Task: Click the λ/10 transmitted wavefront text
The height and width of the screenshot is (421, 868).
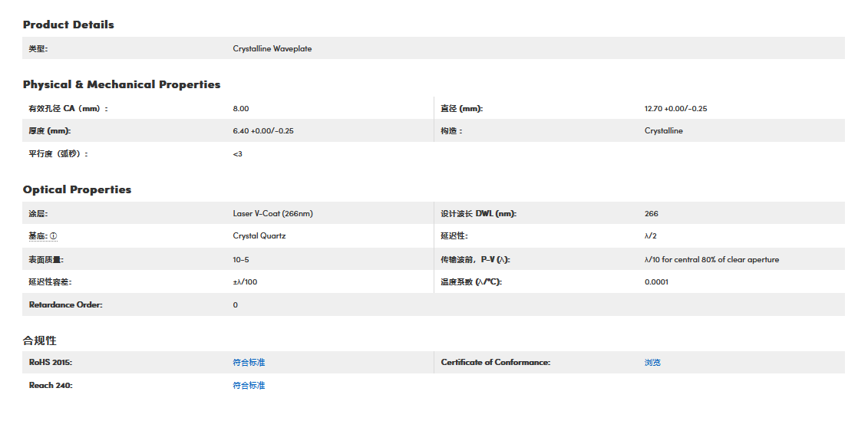Action: coord(711,259)
